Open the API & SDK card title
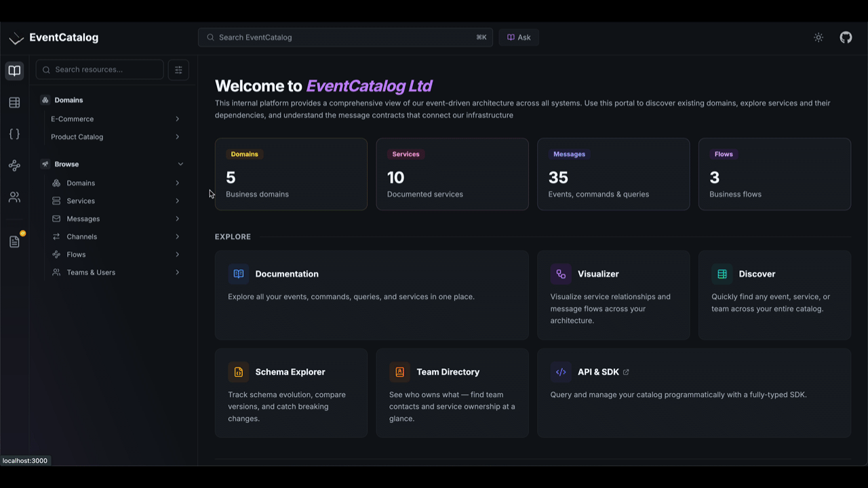868x488 pixels. 598,372
